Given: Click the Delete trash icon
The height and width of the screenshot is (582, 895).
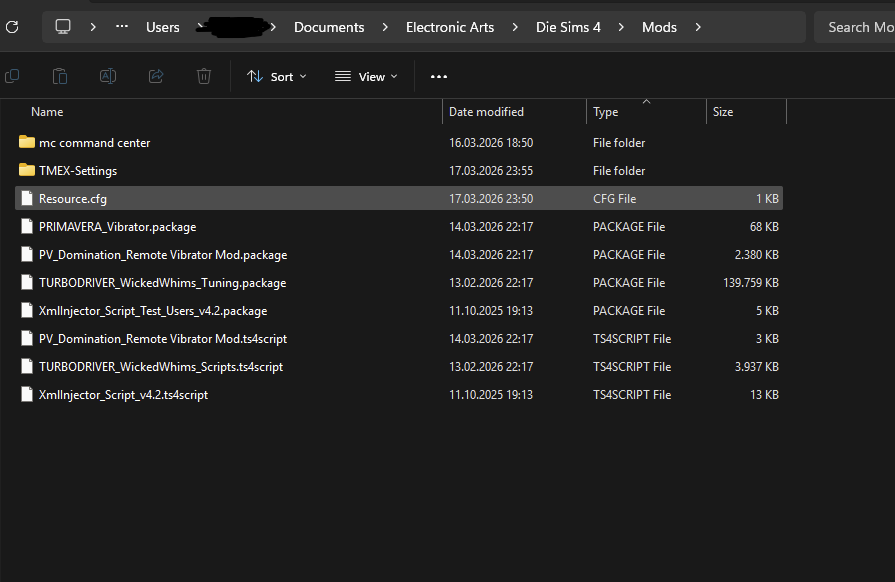Looking at the screenshot, I should coord(204,76).
